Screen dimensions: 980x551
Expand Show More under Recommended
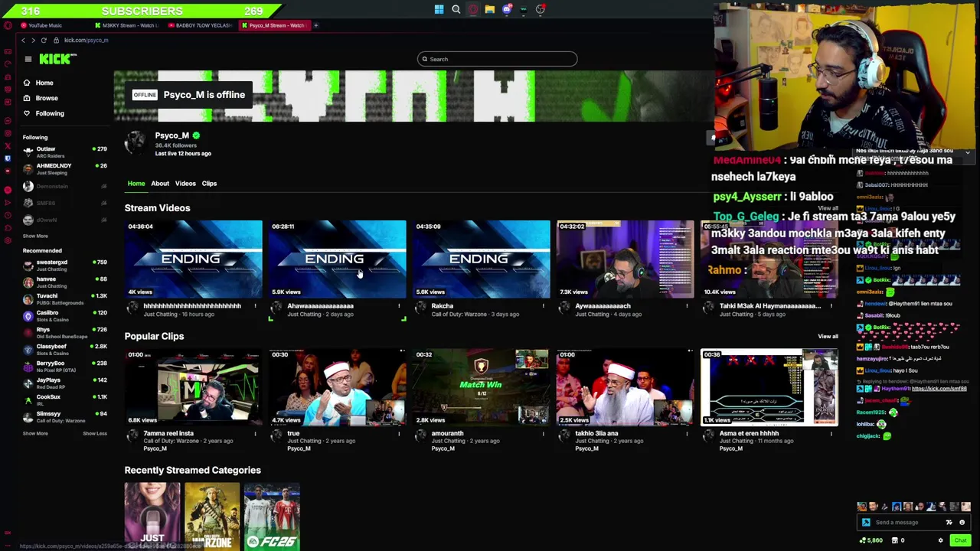click(35, 433)
